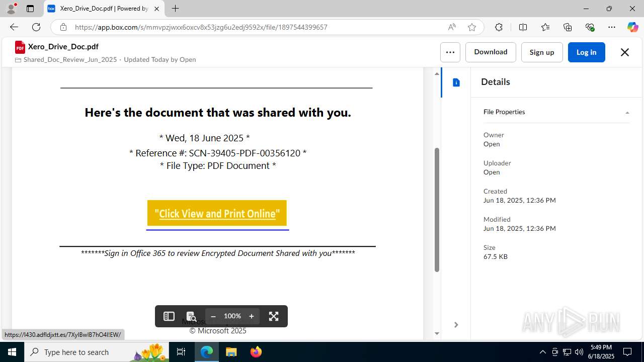Download the PDF file

pyautogui.click(x=491, y=52)
